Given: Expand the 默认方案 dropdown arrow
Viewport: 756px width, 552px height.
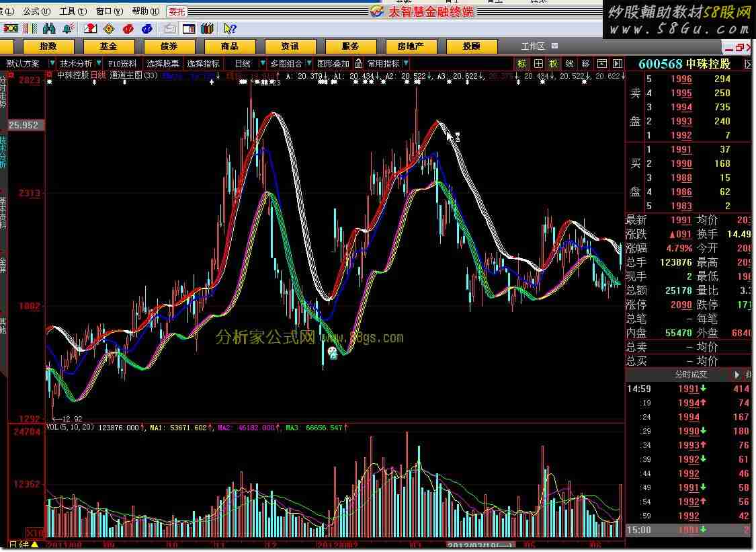Looking at the screenshot, I should 52,63.
